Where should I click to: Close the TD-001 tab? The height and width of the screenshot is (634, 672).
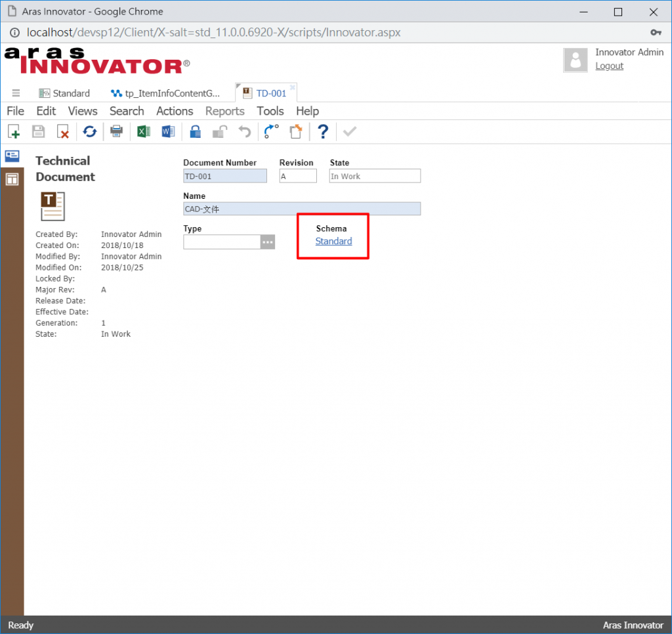pos(292,87)
